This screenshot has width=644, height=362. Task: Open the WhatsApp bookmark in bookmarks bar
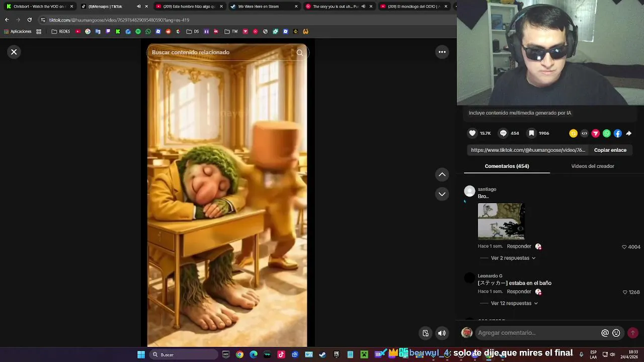click(x=148, y=31)
